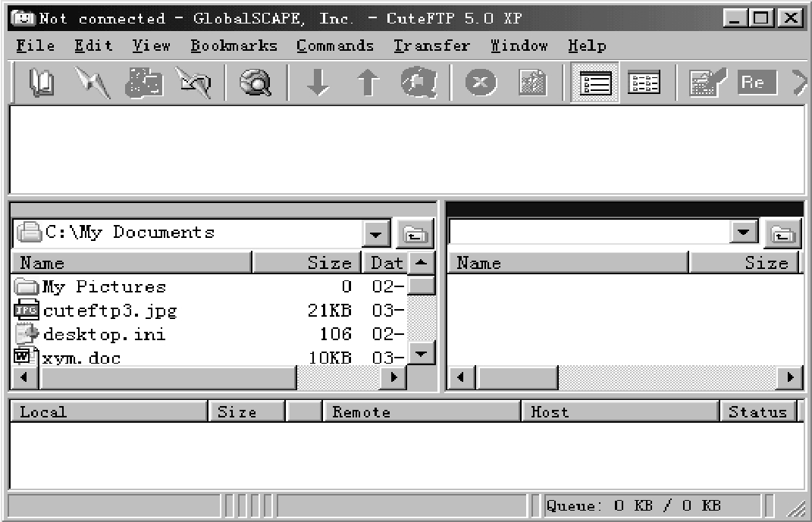The image size is (812, 522).
Task: Click remote pane Name column header
Action: point(568,263)
